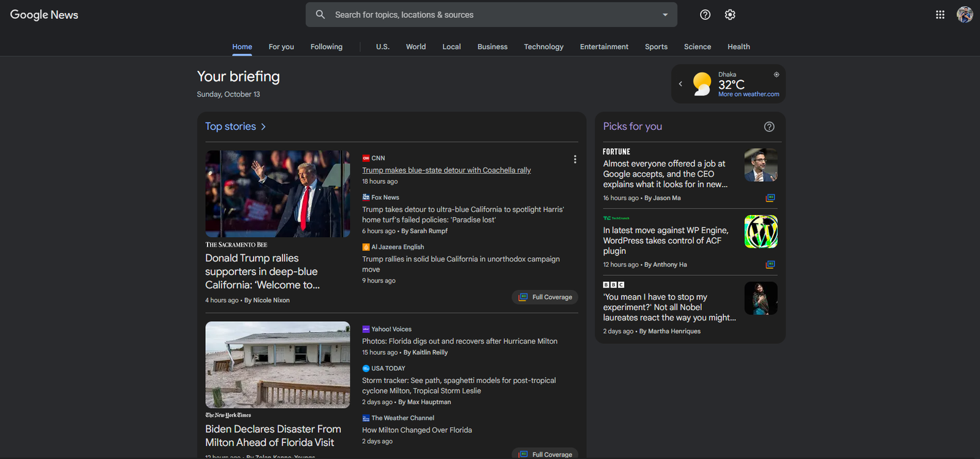The width and height of the screenshot is (980, 459).
Task: Click the Picks for you help icon
Action: [769, 127]
